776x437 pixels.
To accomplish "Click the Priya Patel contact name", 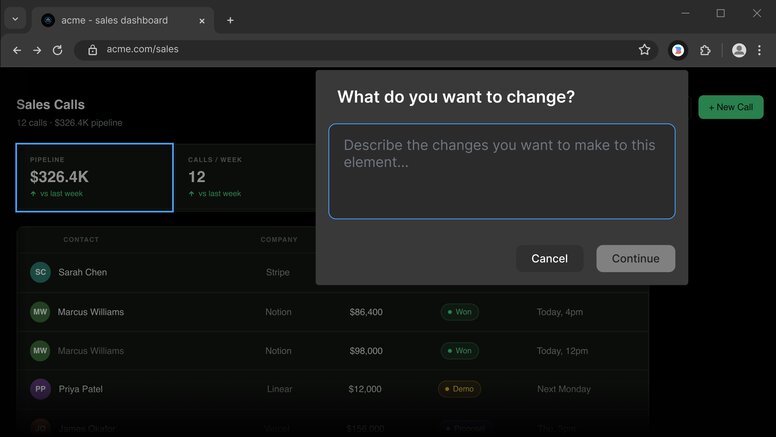I will tap(81, 389).
